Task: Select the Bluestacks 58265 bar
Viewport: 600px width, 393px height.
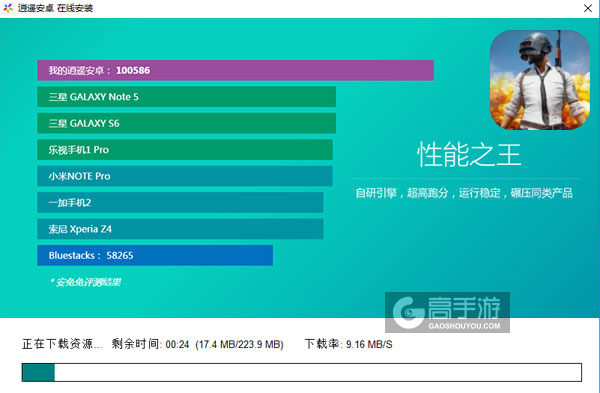Action: tap(155, 255)
